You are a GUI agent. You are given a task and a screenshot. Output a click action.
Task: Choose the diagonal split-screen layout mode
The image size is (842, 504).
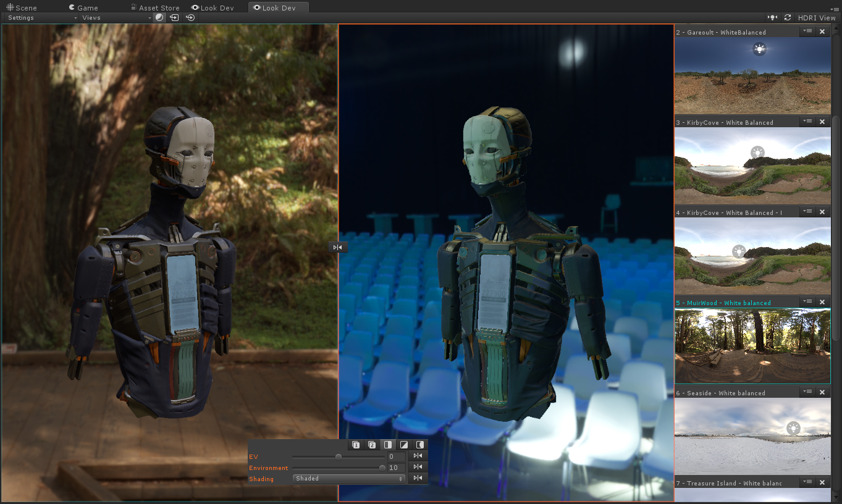(x=403, y=445)
